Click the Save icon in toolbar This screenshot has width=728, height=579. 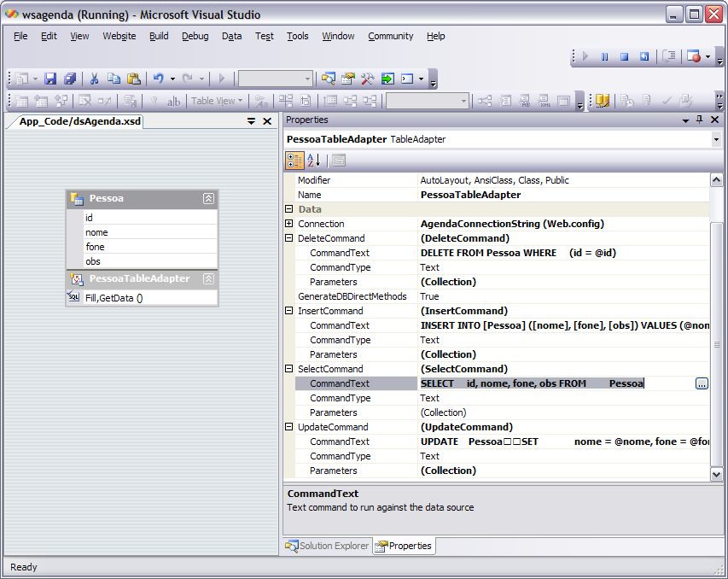(x=50, y=79)
